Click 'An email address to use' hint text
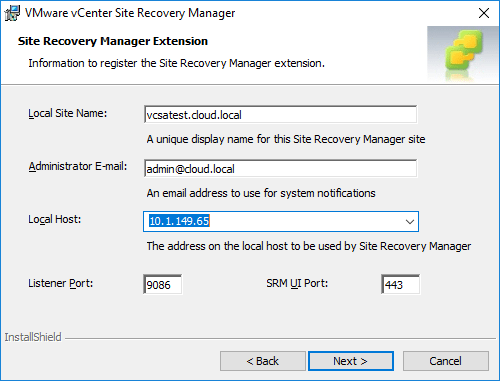Image resolution: width=500 pixels, height=381 pixels. 261,193
